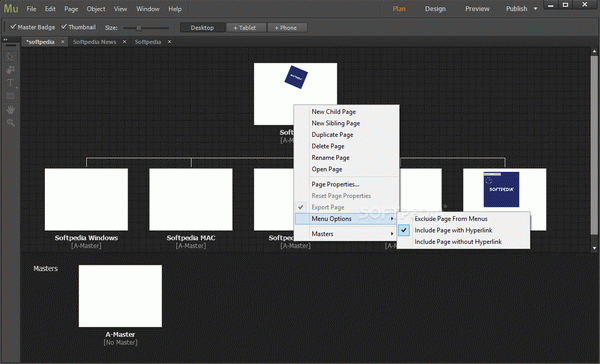Screen dimensions: 600x364
Task: Open the Publish dropdown arrow
Action: pos(535,9)
